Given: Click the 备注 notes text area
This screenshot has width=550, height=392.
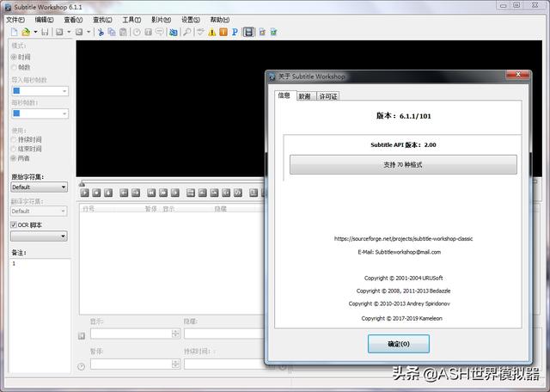Looking at the screenshot, I should pos(40,315).
